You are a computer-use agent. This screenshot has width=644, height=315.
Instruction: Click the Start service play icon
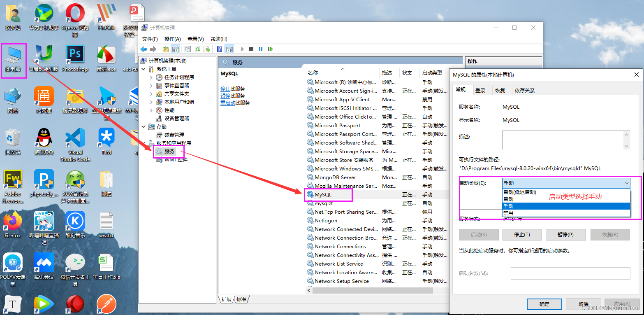(x=242, y=49)
